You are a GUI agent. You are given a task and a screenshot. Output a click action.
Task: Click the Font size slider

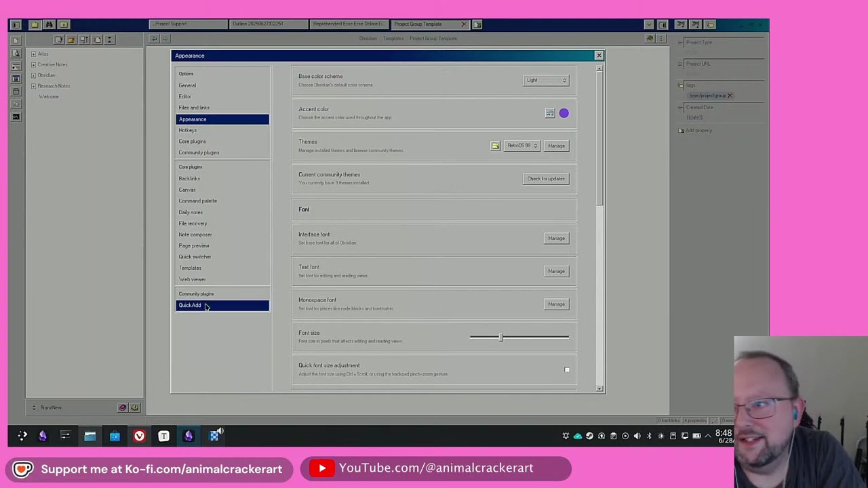[x=519, y=337]
